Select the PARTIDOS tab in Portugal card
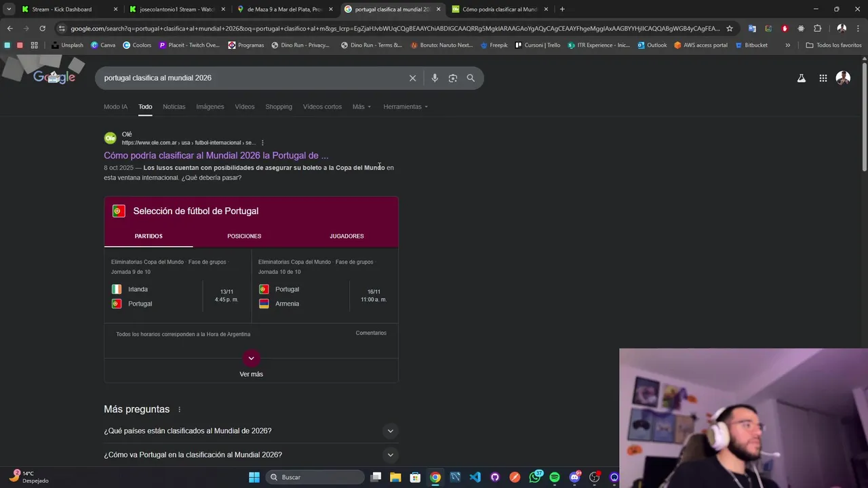Screen dimensions: 868x488 click(149, 236)
